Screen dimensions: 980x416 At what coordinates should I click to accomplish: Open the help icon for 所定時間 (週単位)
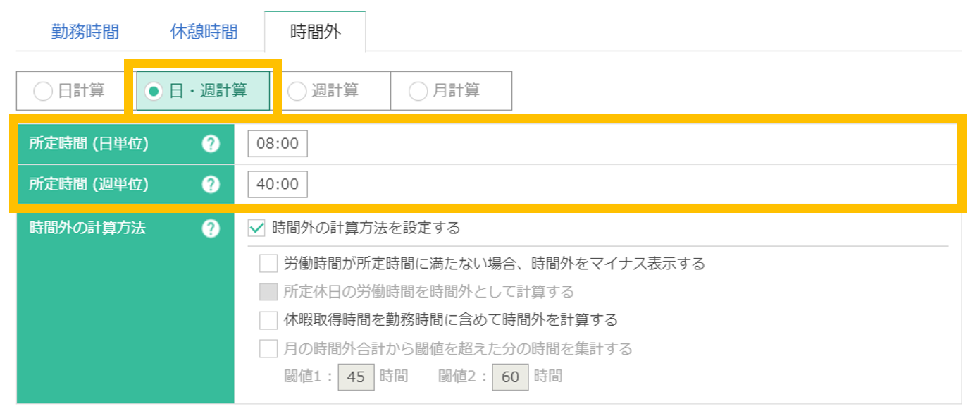(210, 184)
